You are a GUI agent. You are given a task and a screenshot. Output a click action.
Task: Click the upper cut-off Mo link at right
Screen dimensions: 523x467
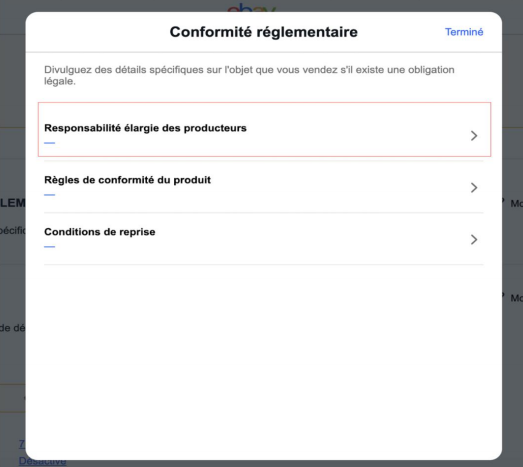coord(516,203)
